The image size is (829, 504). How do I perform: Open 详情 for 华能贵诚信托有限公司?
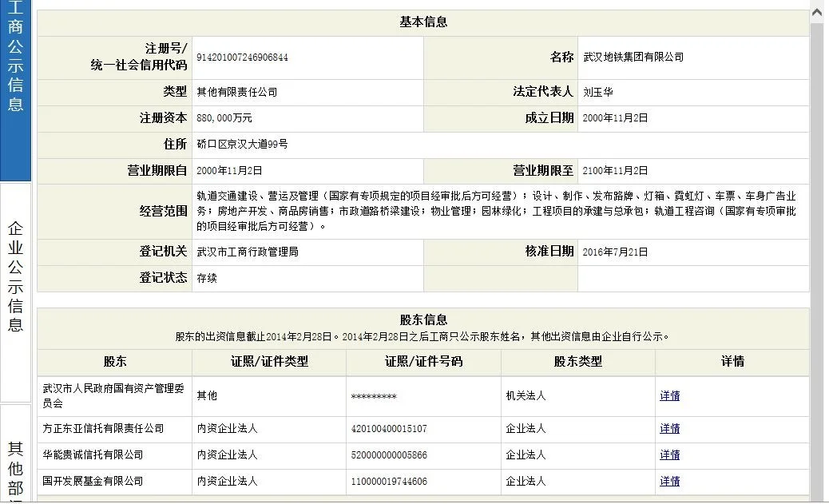[x=669, y=454]
